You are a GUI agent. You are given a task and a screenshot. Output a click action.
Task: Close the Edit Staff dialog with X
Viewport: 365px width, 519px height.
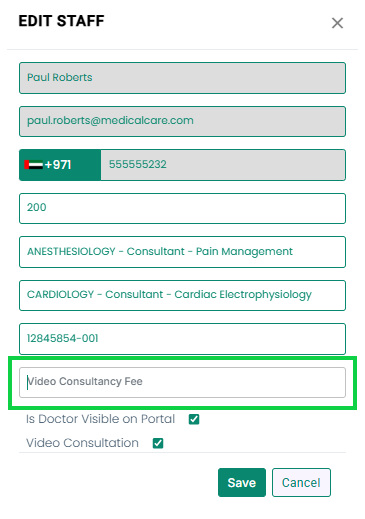337,23
